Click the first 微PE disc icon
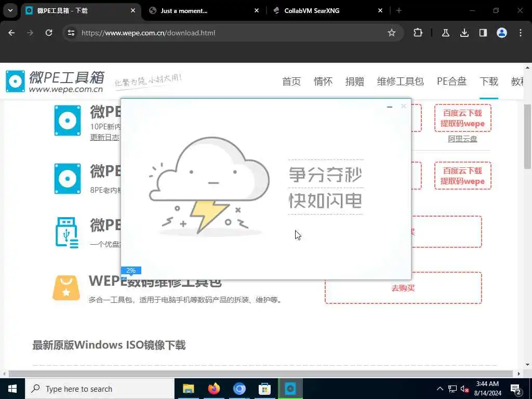532x399 pixels. 68,121
